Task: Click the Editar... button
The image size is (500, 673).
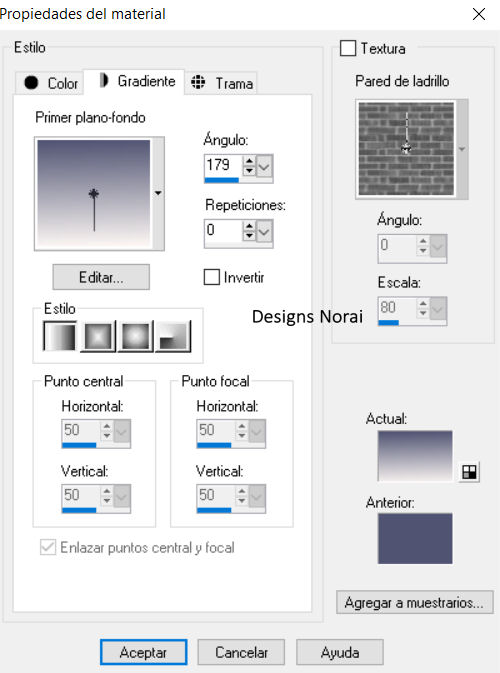Action: tap(101, 277)
